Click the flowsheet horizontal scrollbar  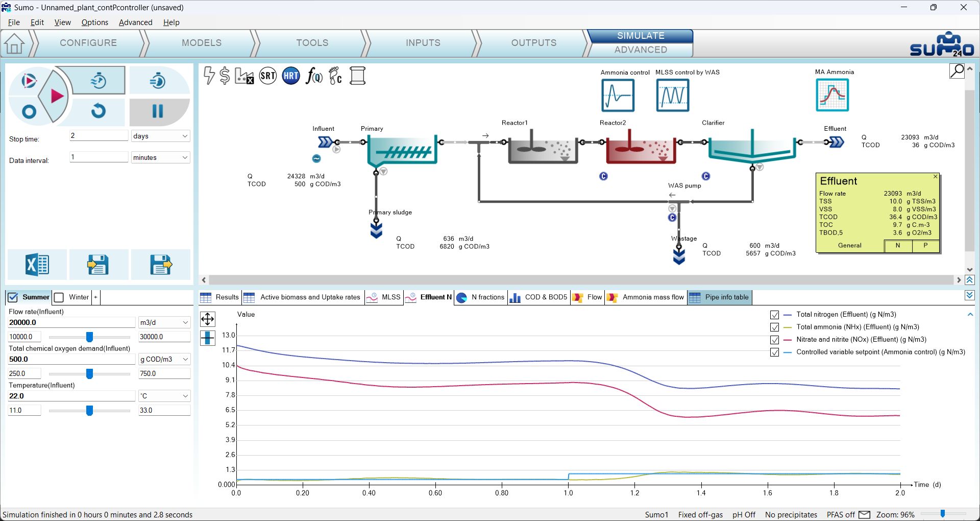pos(581,280)
